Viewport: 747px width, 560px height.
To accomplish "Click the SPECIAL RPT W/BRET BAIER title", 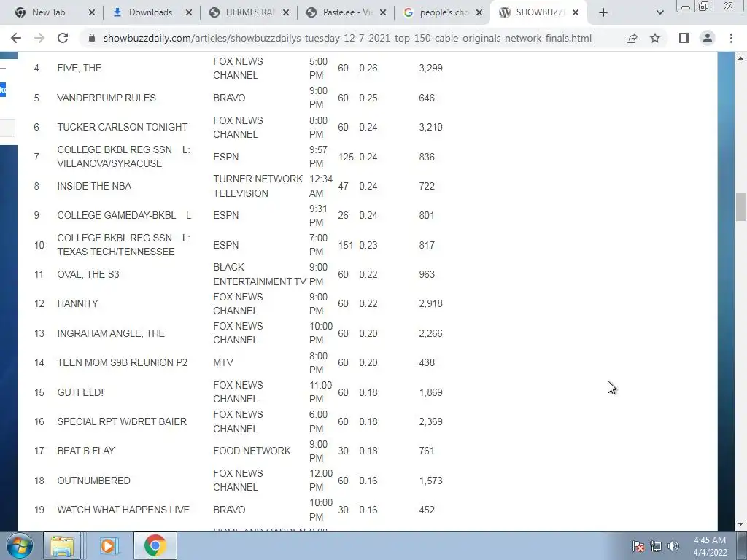I will coord(122,421).
